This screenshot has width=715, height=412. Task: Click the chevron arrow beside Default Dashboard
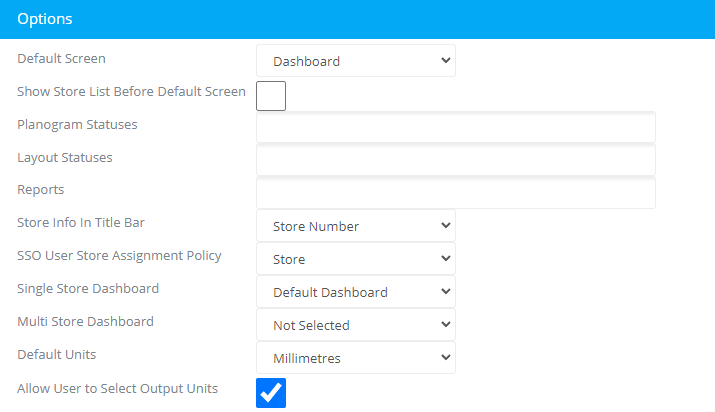point(446,291)
